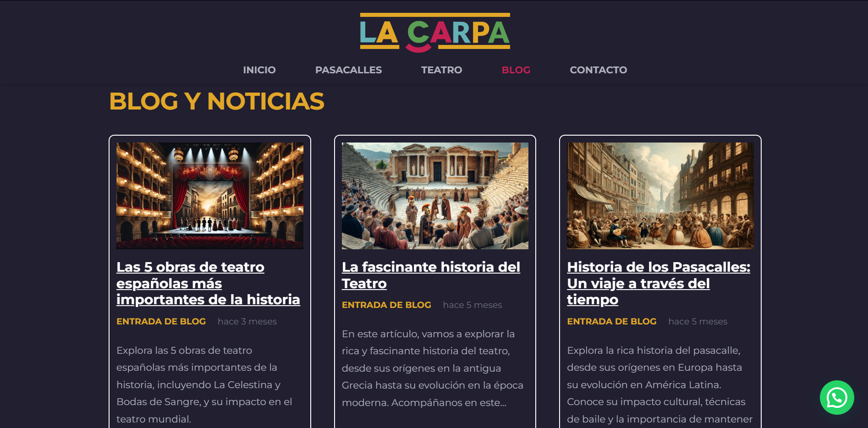The height and width of the screenshot is (428, 868).
Task: Go to the INICIO menu item
Action: (x=259, y=70)
